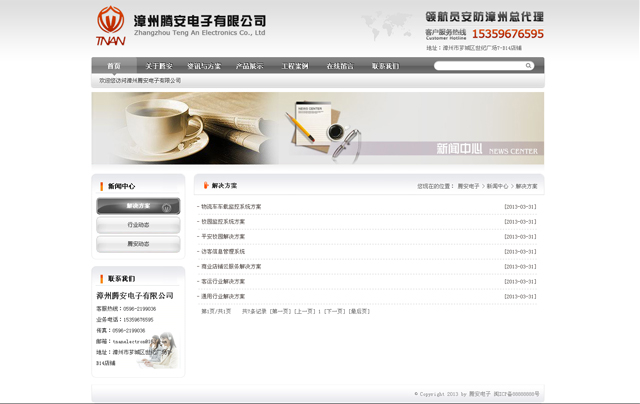Select the 解决方案 sidebar button
This screenshot has height=404, width=640.
click(x=138, y=206)
